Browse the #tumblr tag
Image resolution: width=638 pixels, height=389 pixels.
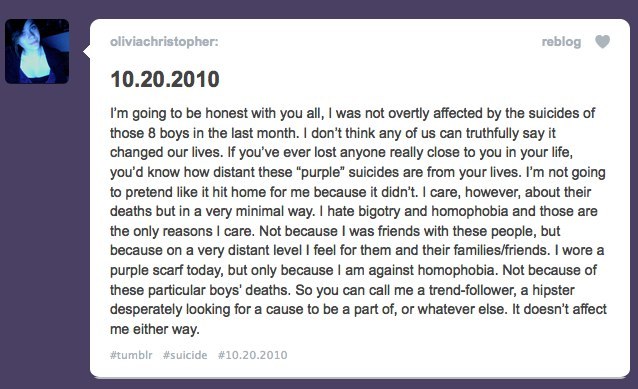(x=131, y=355)
